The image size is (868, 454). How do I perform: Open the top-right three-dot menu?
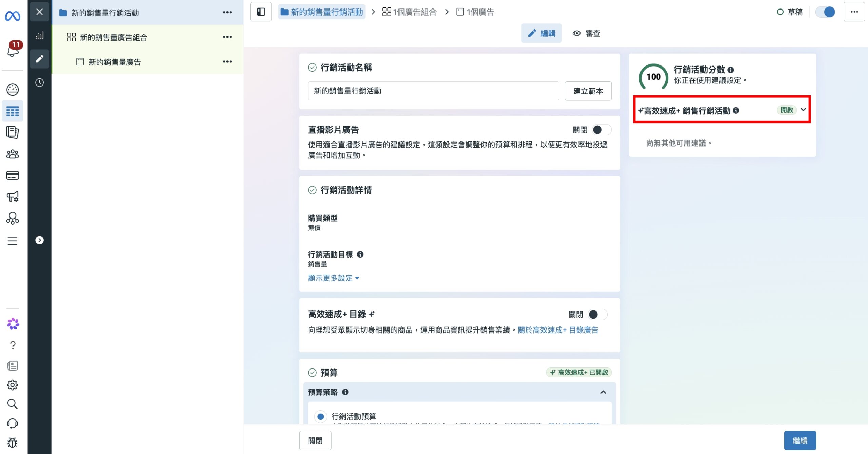coord(854,12)
